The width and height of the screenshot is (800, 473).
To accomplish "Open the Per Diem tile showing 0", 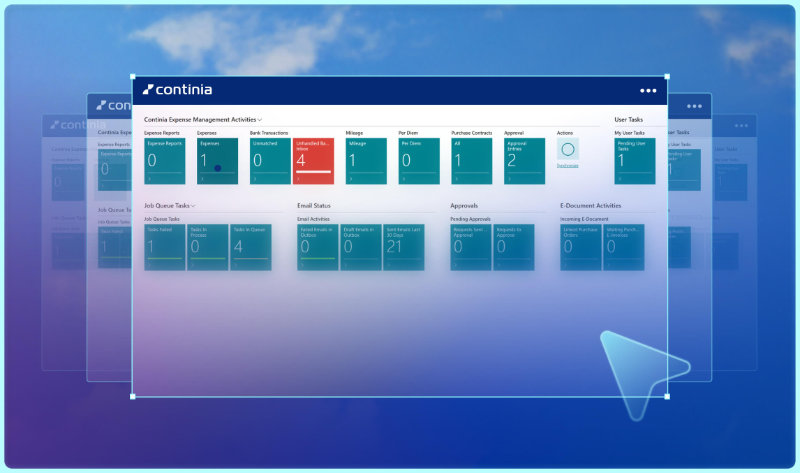I will click(419, 161).
